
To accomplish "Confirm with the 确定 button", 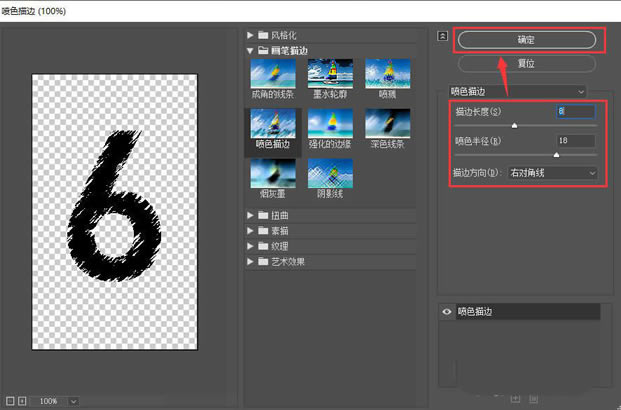I will (527, 40).
